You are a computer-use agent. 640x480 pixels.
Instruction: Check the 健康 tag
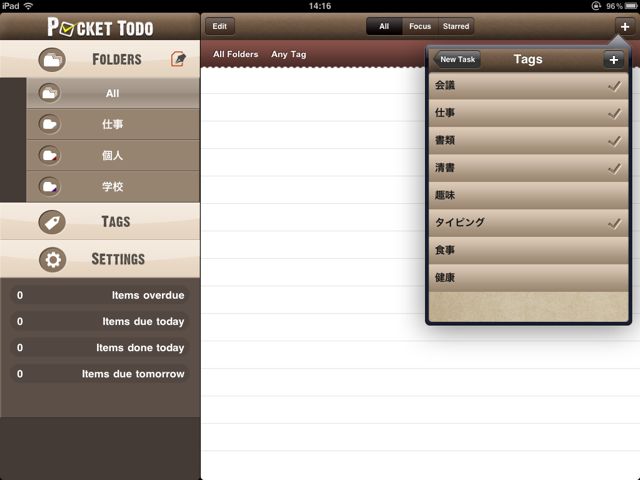(528, 278)
